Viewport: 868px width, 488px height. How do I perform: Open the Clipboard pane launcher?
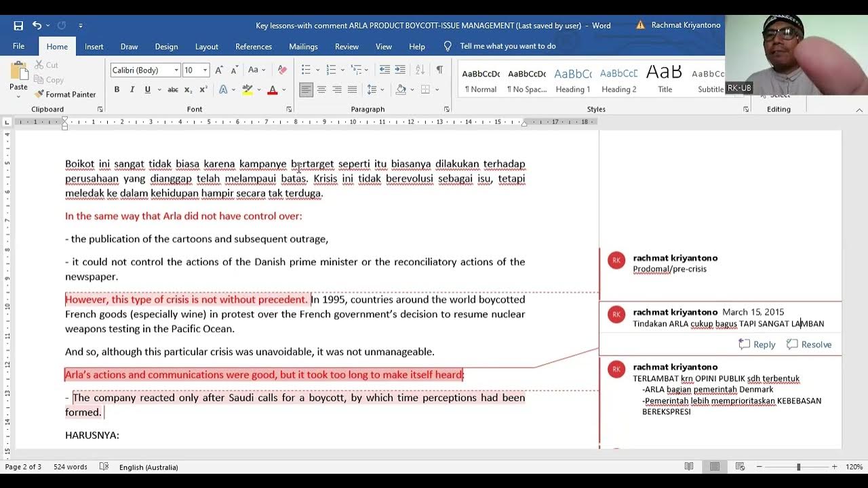click(x=100, y=109)
